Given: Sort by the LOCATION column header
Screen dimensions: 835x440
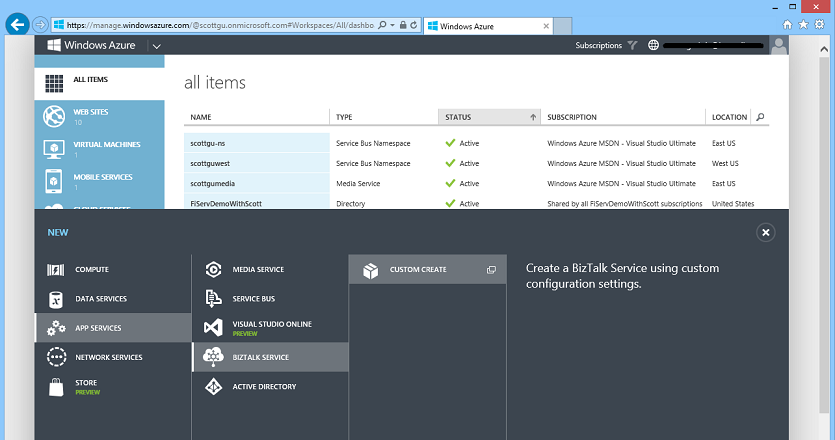Looking at the screenshot, I should 729,117.
